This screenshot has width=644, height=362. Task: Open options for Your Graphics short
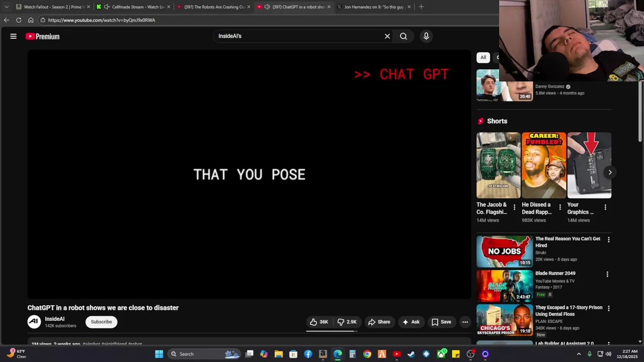tap(605, 207)
